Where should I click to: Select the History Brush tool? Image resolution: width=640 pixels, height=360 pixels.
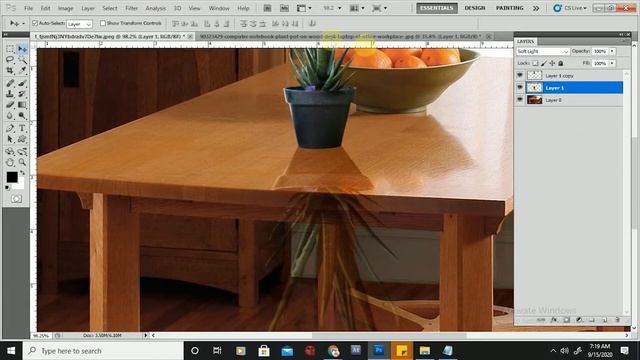(x=22, y=94)
